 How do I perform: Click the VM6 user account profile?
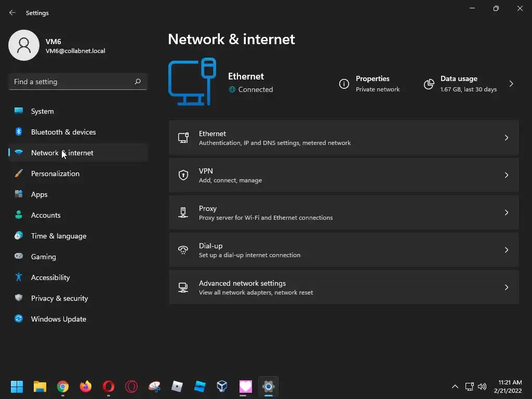coord(57,46)
